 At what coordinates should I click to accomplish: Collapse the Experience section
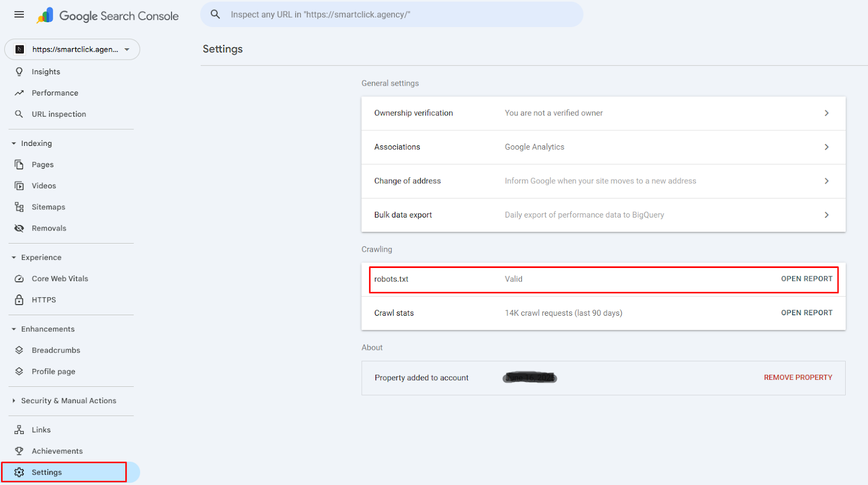(x=14, y=257)
